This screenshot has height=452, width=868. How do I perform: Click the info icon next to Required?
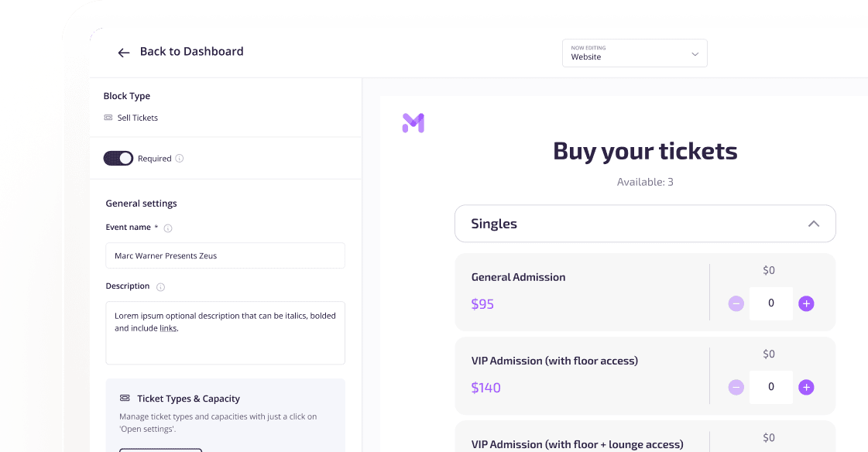click(179, 158)
